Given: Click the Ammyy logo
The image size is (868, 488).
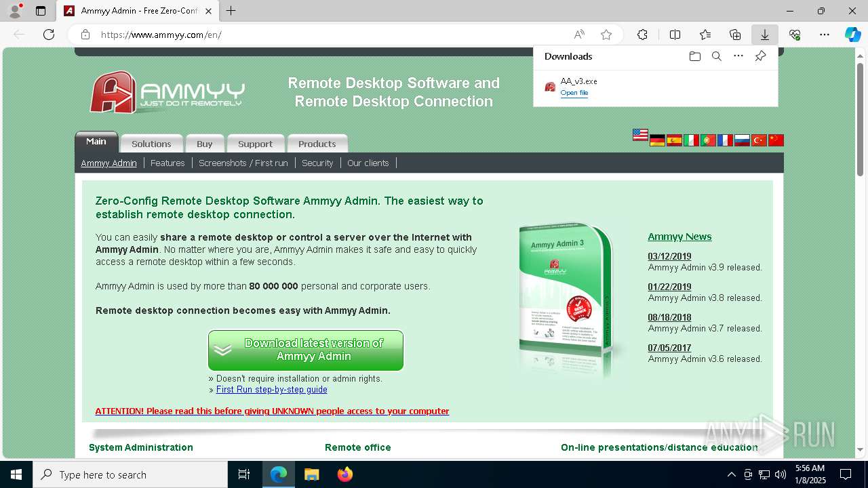Looking at the screenshot, I should [167, 92].
